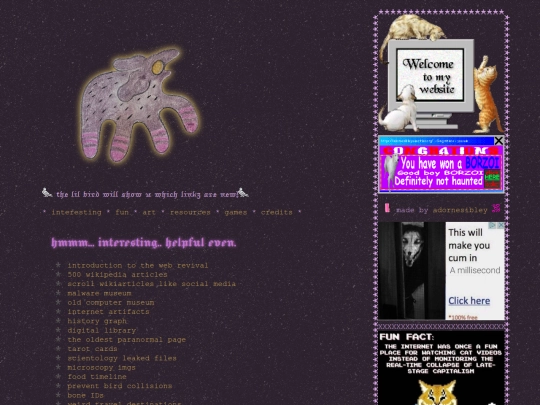Screen dimensions: 540x405
Task: Click the glowing purple creature drawing
Action: pos(139,105)
